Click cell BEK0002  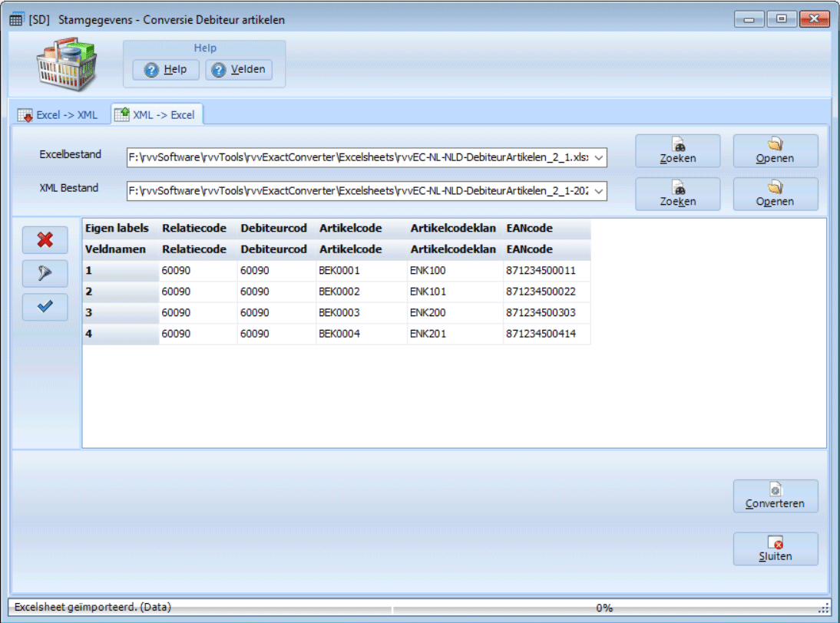tap(362, 292)
